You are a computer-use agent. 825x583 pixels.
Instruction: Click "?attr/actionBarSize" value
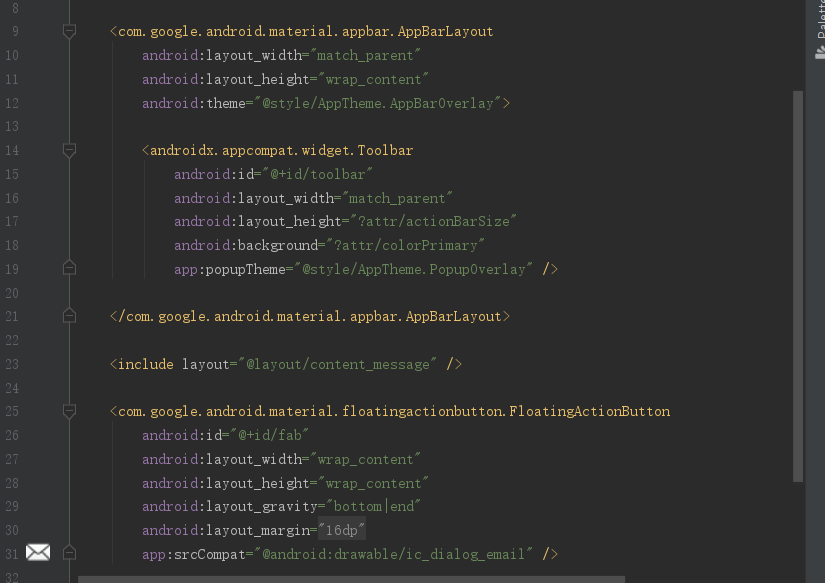pos(434,222)
